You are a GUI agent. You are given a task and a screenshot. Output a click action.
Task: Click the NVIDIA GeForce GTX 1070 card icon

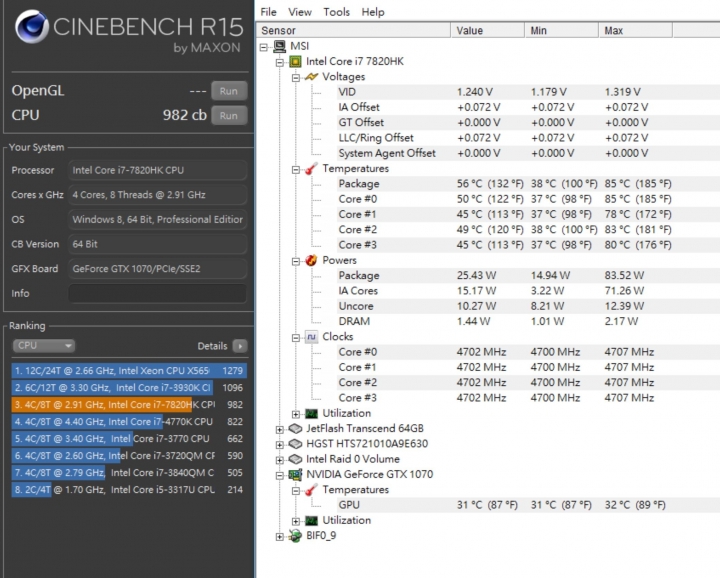[295, 475]
